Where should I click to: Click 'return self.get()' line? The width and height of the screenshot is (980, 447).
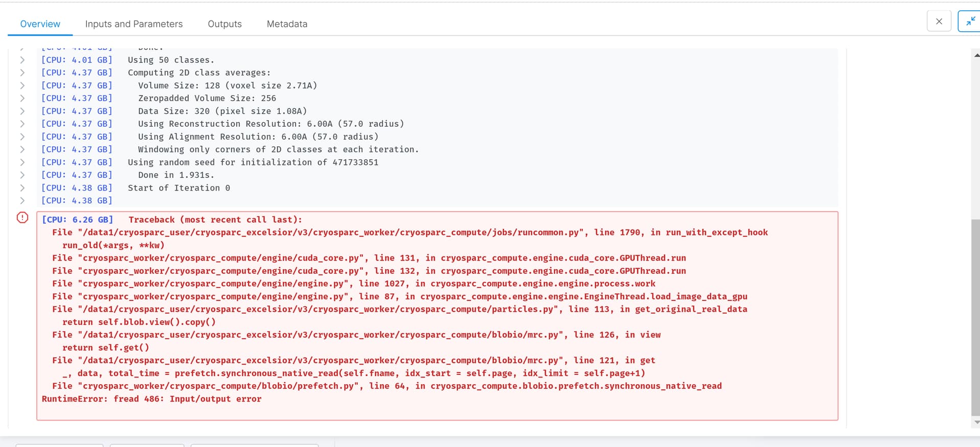point(106,347)
